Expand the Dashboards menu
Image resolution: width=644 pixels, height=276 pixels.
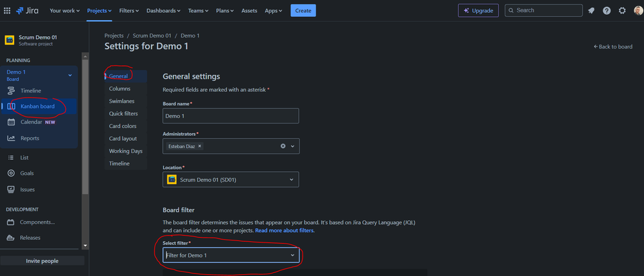click(x=163, y=11)
